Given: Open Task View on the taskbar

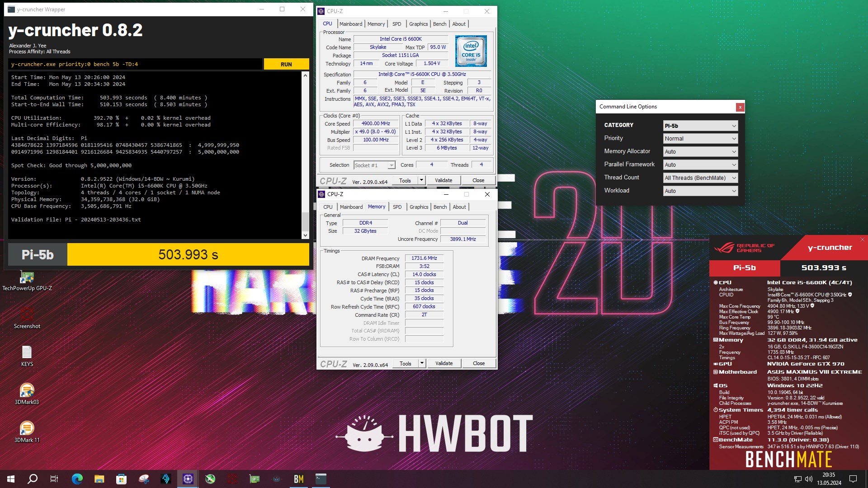Looking at the screenshot, I should pyautogui.click(x=54, y=479).
